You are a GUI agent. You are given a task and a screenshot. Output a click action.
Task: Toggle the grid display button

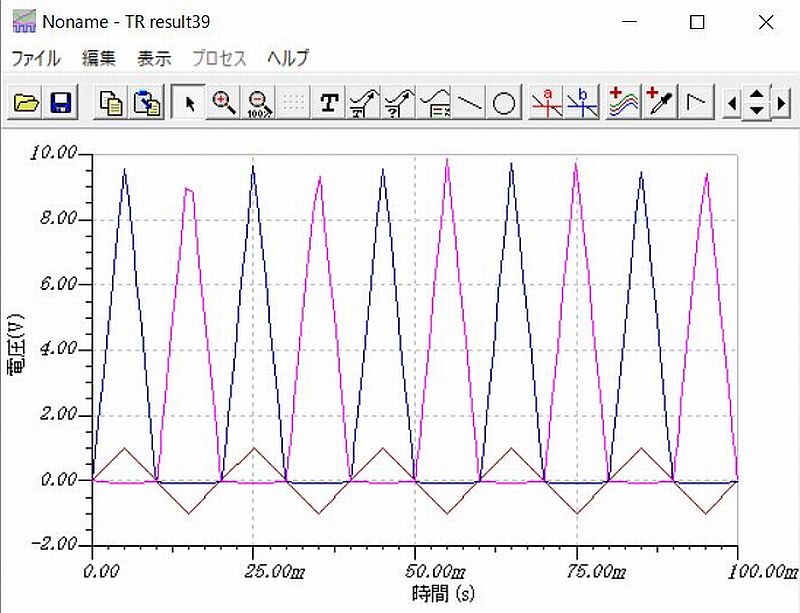tap(293, 103)
